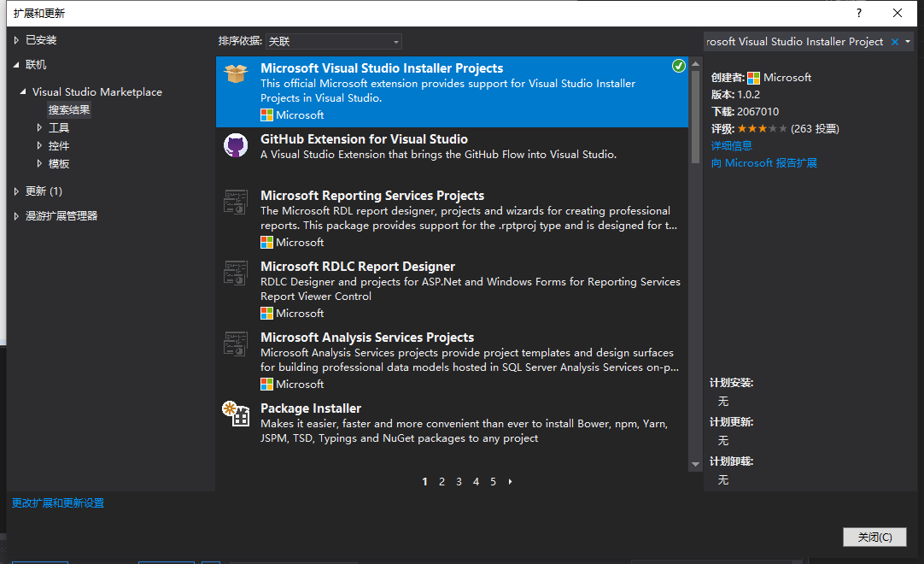This screenshot has width=924, height=564.
Task: Click 向 Microsoft 报告扩展 link
Action: (x=763, y=163)
